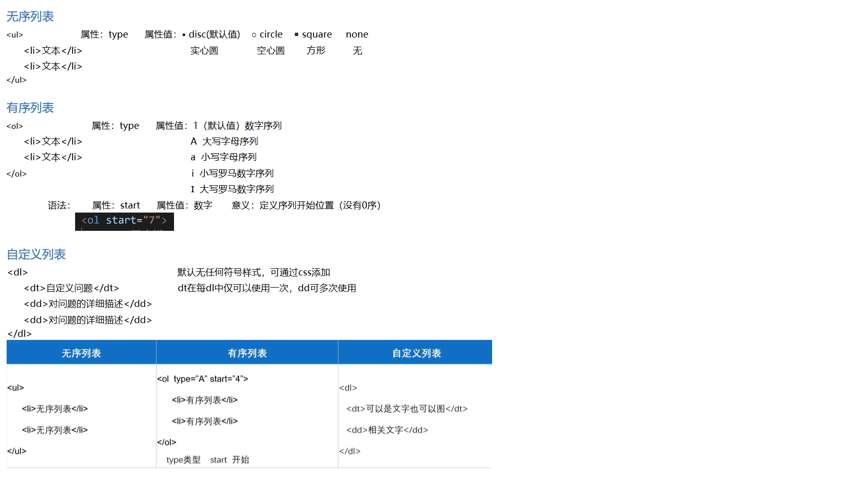Click the opening <ol> tag text
The height and width of the screenshot is (486, 868).
click(x=15, y=126)
